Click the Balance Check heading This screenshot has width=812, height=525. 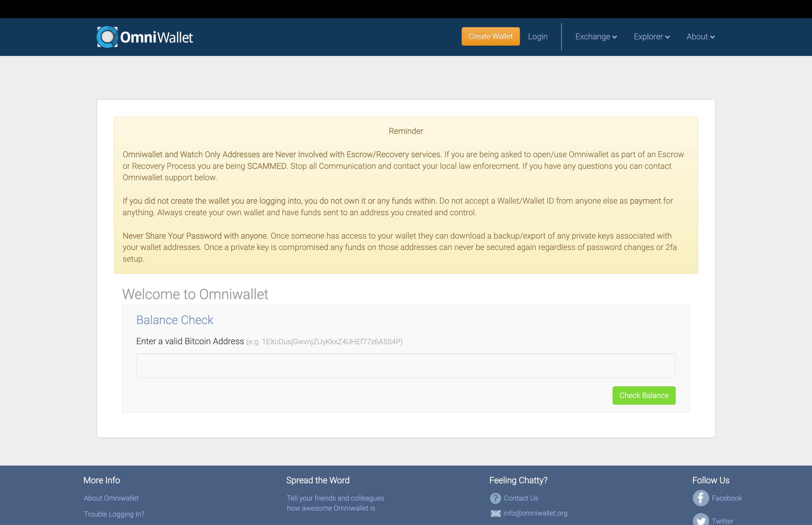point(175,320)
